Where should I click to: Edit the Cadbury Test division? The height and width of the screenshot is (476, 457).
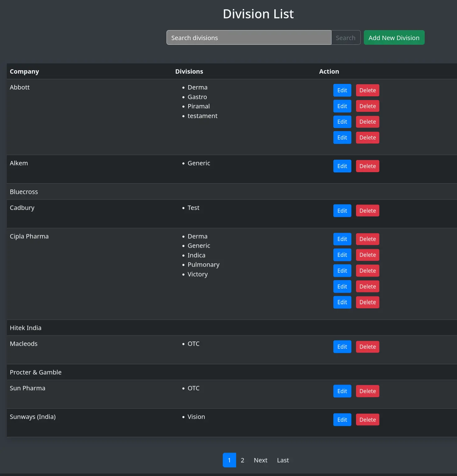pyautogui.click(x=342, y=211)
